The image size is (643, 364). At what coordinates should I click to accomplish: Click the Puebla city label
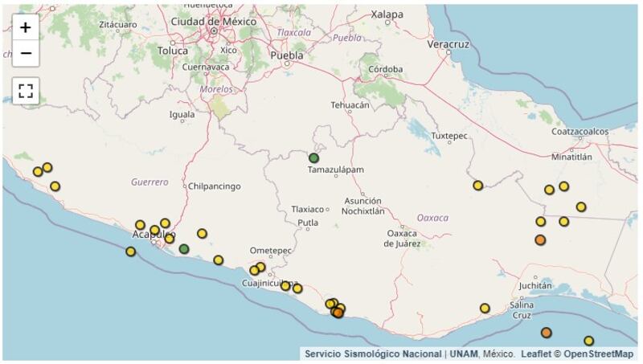287,55
